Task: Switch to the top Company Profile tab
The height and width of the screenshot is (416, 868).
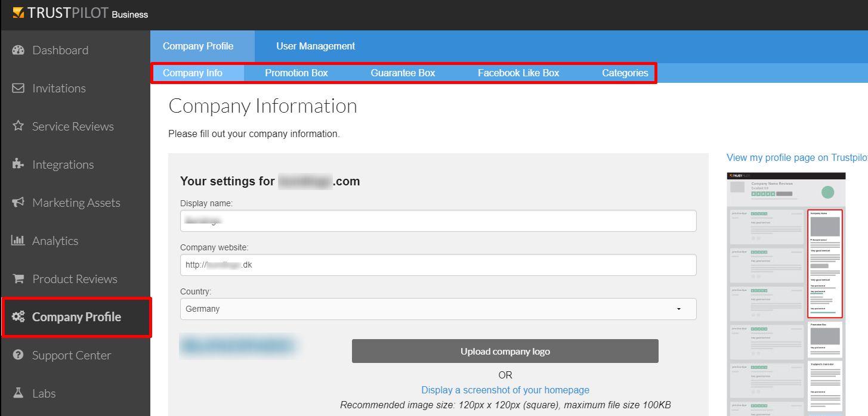Action: (x=202, y=46)
